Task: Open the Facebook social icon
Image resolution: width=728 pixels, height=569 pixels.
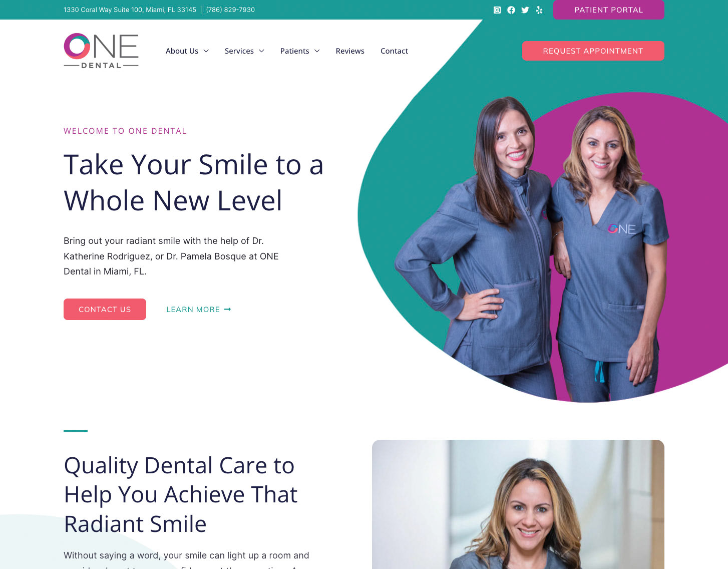Action: [x=511, y=10]
